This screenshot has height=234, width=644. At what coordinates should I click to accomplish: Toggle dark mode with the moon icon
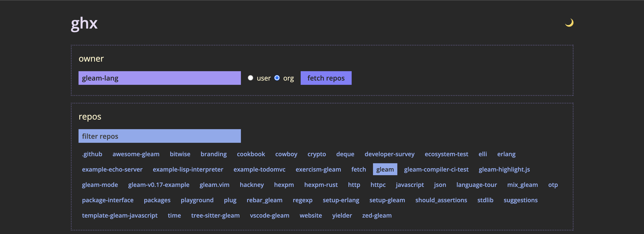click(569, 23)
